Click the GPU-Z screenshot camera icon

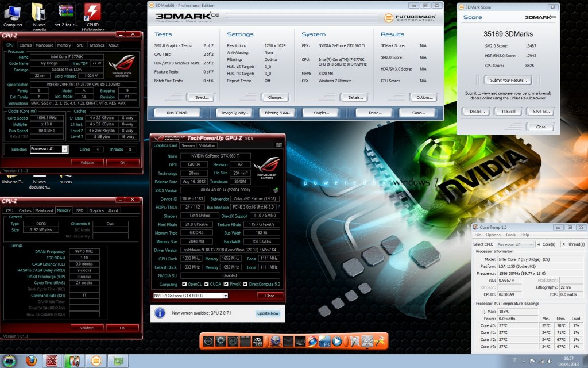(x=278, y=145)
